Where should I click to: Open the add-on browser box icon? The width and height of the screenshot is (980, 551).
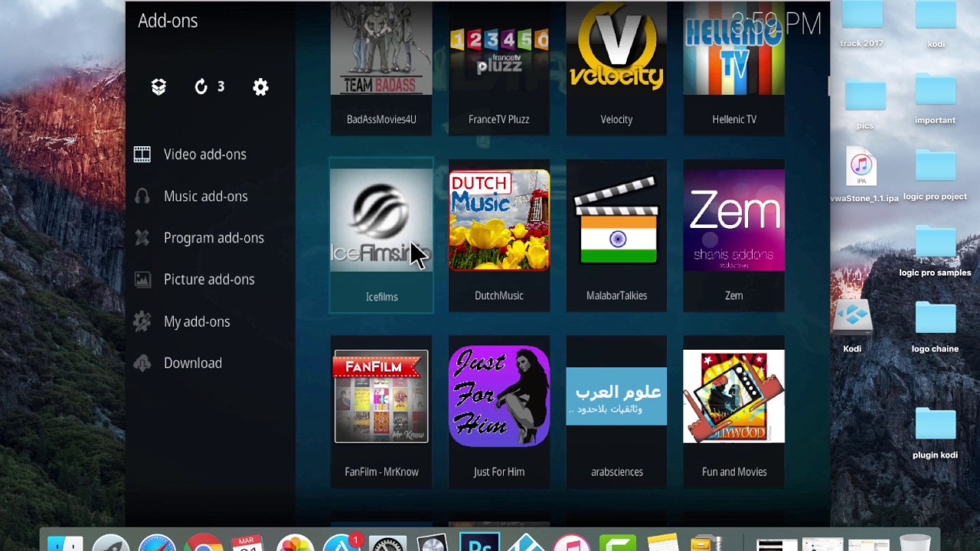coord(158,87)
